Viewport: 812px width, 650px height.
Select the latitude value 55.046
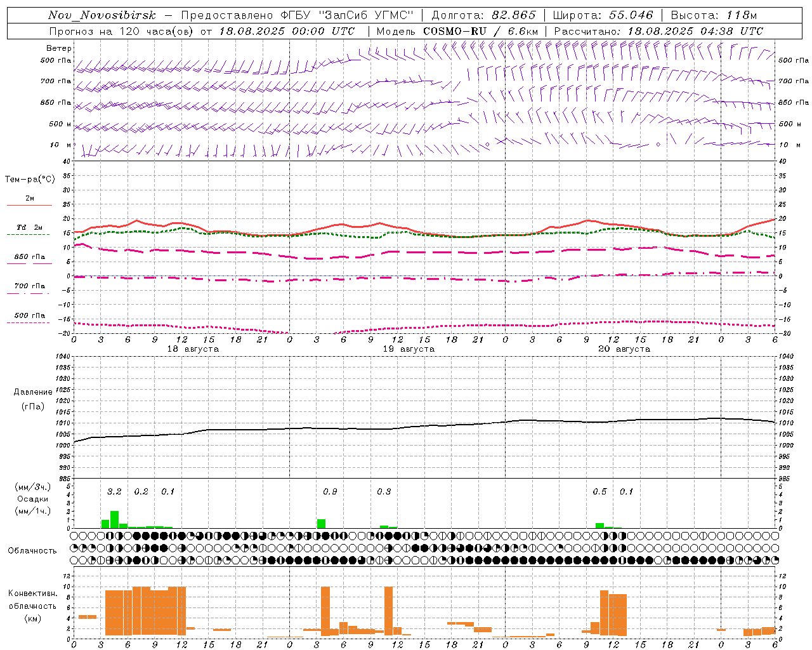631,15
